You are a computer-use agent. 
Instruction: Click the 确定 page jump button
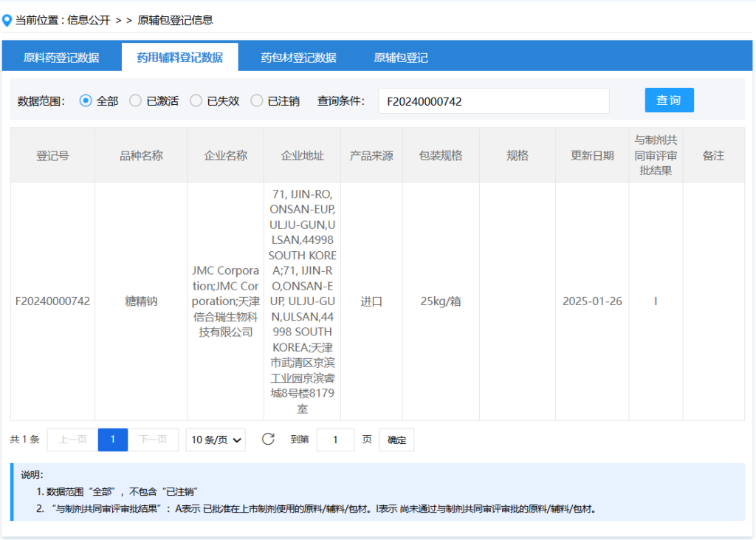396,440
